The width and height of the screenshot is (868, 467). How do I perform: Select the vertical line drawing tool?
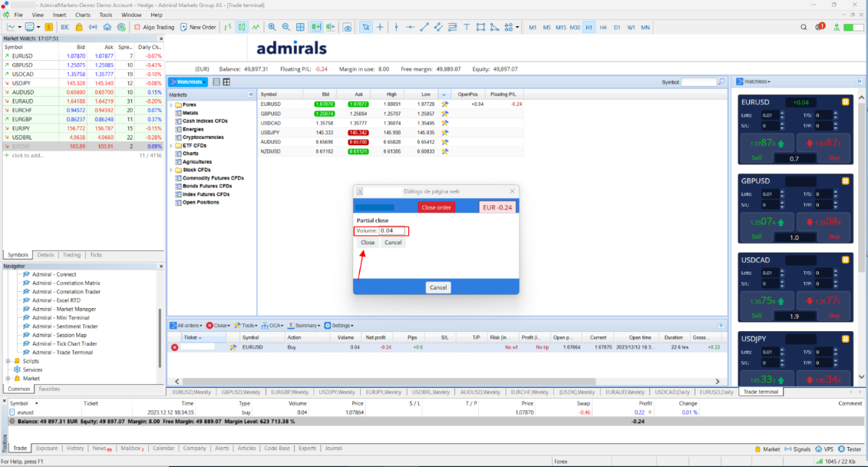(396, 27)
